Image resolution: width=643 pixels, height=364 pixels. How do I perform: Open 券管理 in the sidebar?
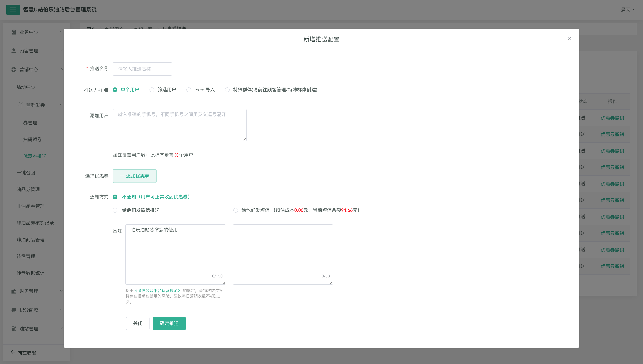pos(30,123)
